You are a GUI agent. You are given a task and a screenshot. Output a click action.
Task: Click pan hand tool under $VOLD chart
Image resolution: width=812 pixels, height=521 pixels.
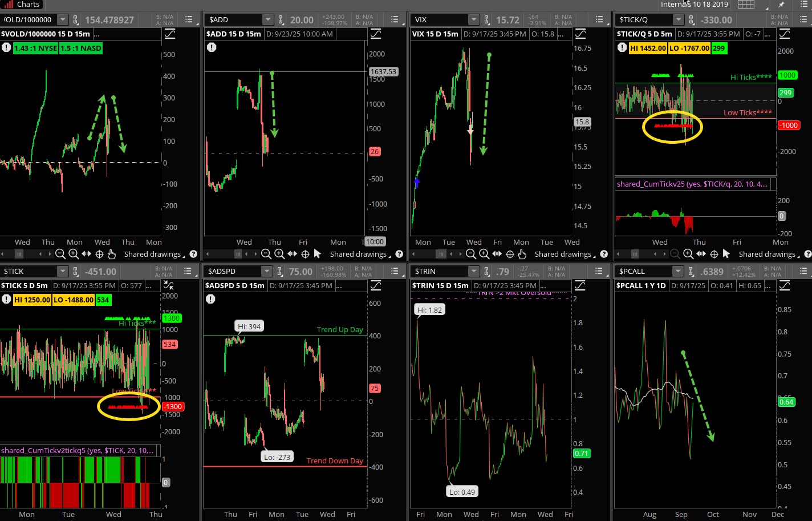tap(112, 254)
